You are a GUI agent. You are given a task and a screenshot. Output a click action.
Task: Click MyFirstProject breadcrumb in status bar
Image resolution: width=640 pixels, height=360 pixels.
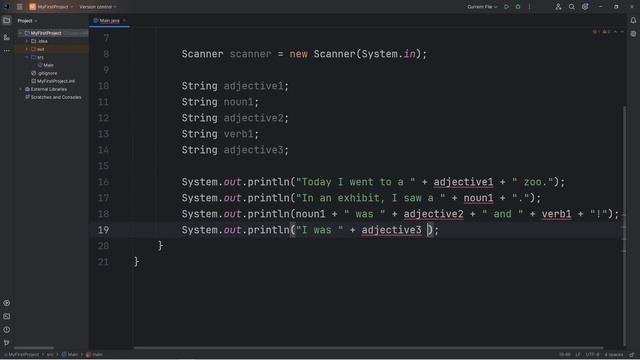point(22,355)
